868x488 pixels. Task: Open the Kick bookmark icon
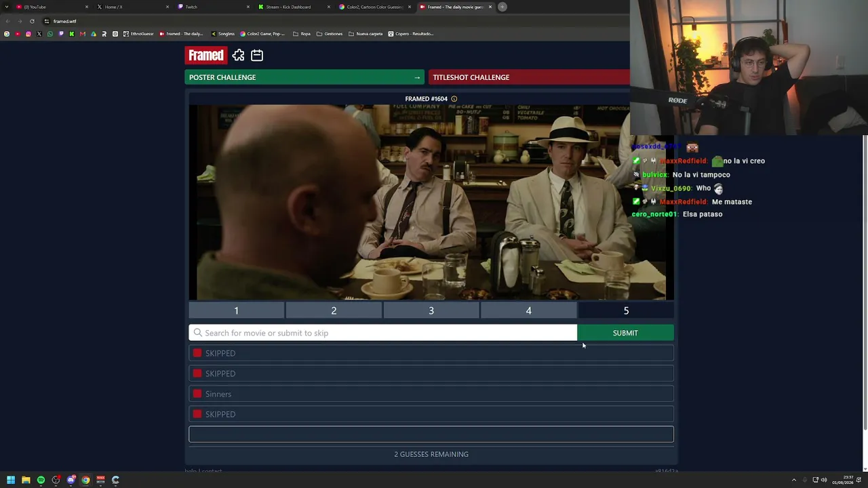pos(72,34)
